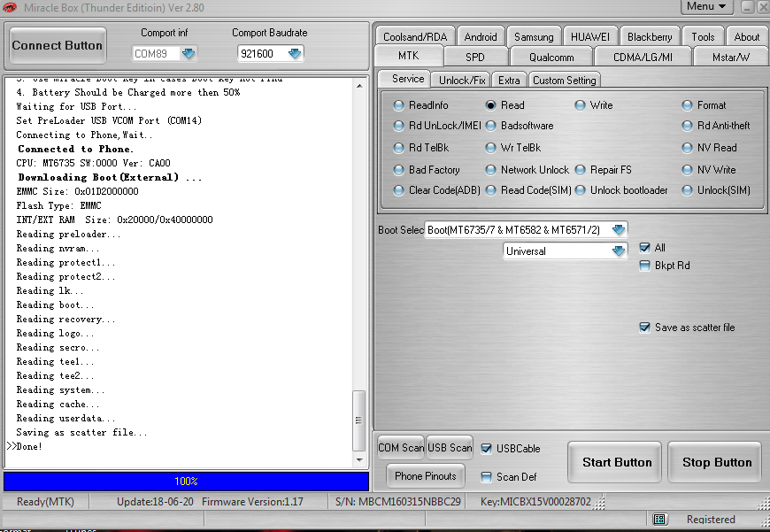Click the Firmware Version:1.17 status text

point(252,502)
